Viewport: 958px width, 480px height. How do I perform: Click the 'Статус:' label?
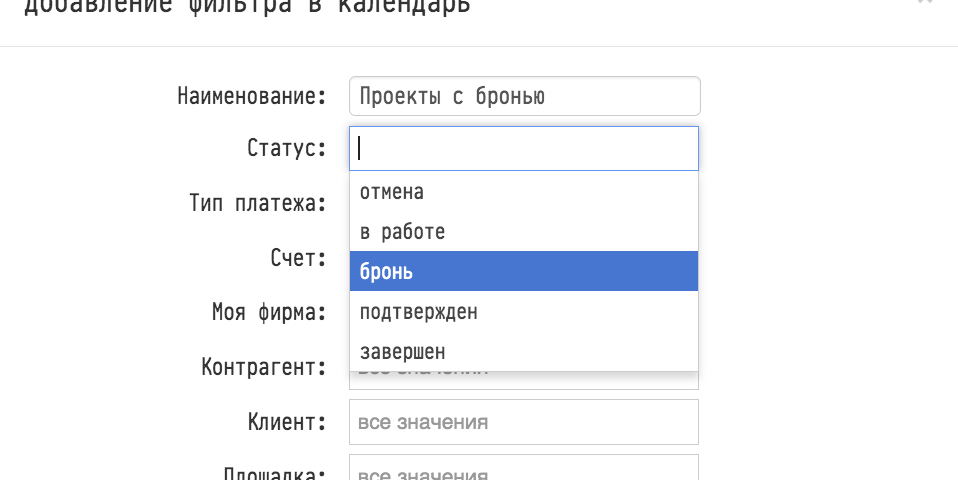click(287, 148)
